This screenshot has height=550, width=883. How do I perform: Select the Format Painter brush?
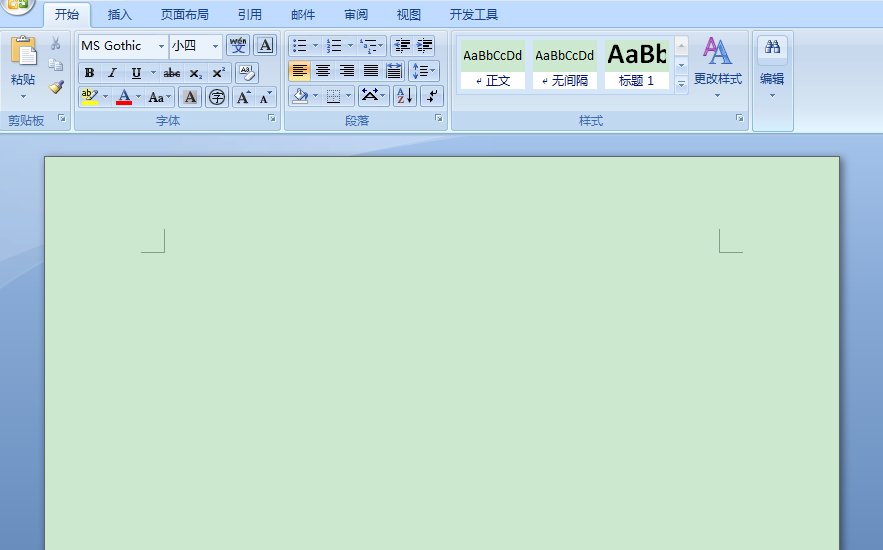55,87
